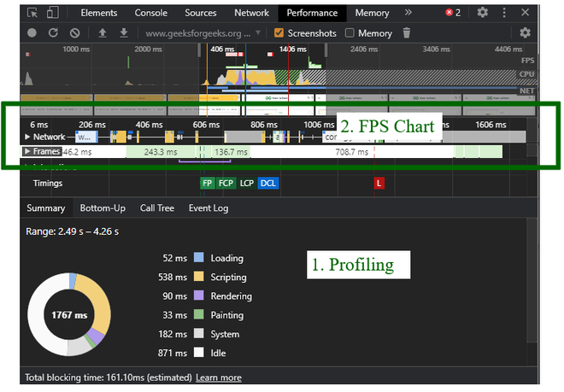The image size is (564, 392).
Task: Click the 1767 ms donut chart center
Action: pos(69,315)
